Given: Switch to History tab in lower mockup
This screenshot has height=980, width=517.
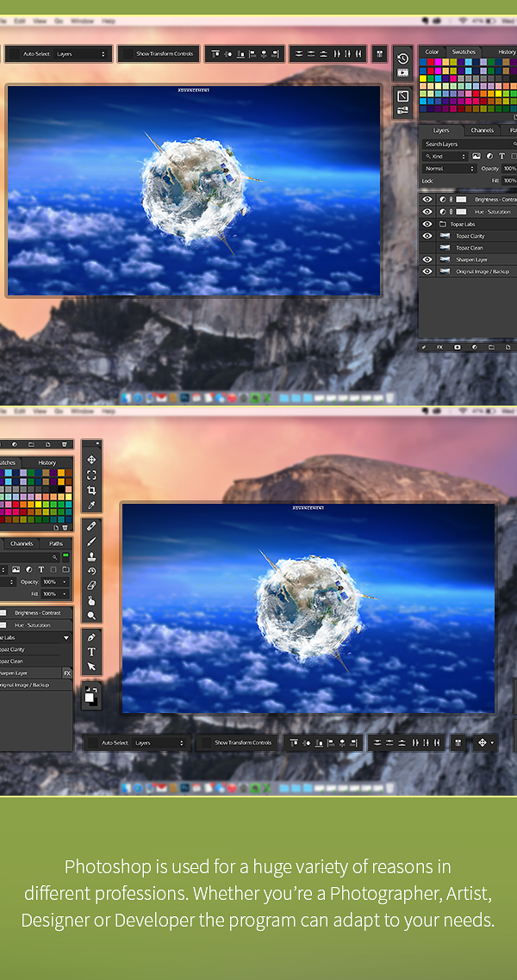Looking at the screenshot, I should point(47,462).
